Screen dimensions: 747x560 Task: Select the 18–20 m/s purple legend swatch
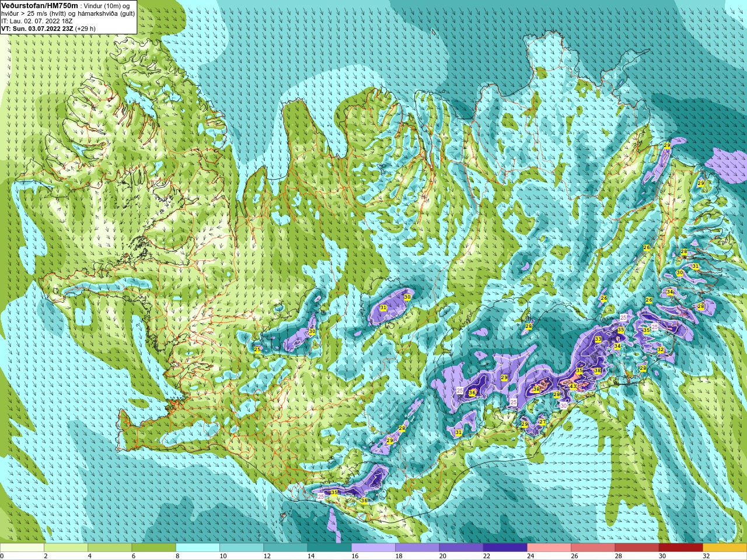click(417, 548)
